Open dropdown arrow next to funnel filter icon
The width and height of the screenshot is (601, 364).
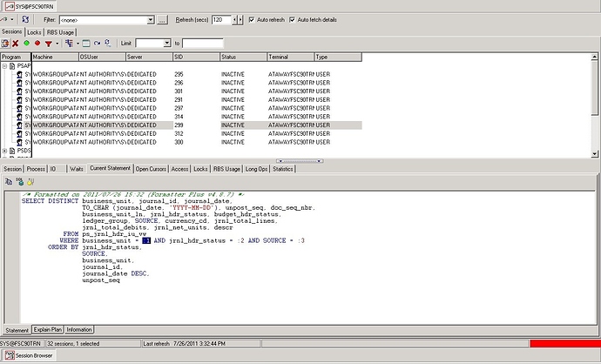(x=57, y=44)
